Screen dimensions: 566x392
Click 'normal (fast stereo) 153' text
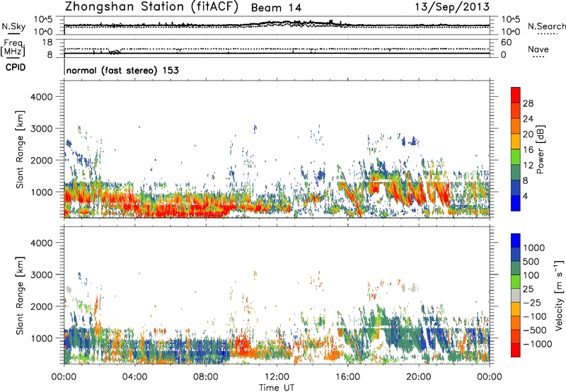point(122,70)
